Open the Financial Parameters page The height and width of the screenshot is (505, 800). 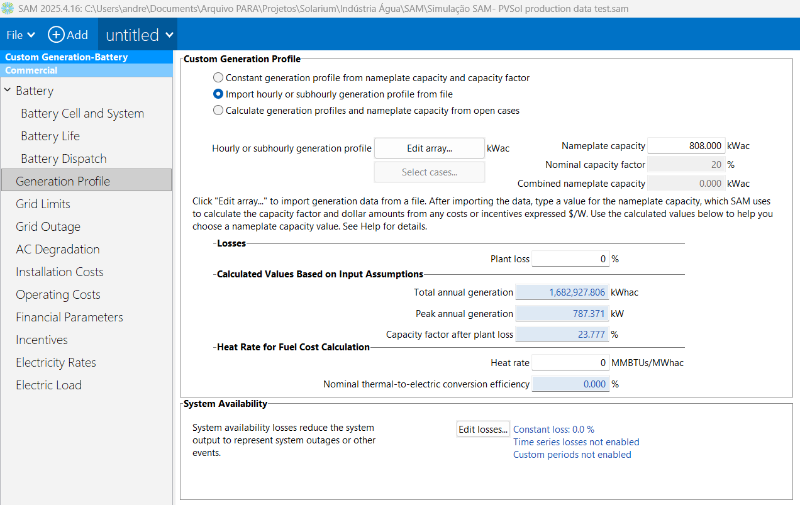[69, 317]
